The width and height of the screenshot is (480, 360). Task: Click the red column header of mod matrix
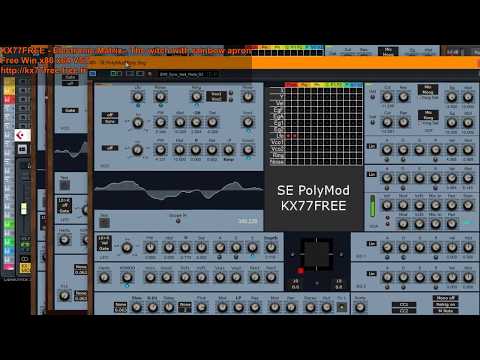291,85
